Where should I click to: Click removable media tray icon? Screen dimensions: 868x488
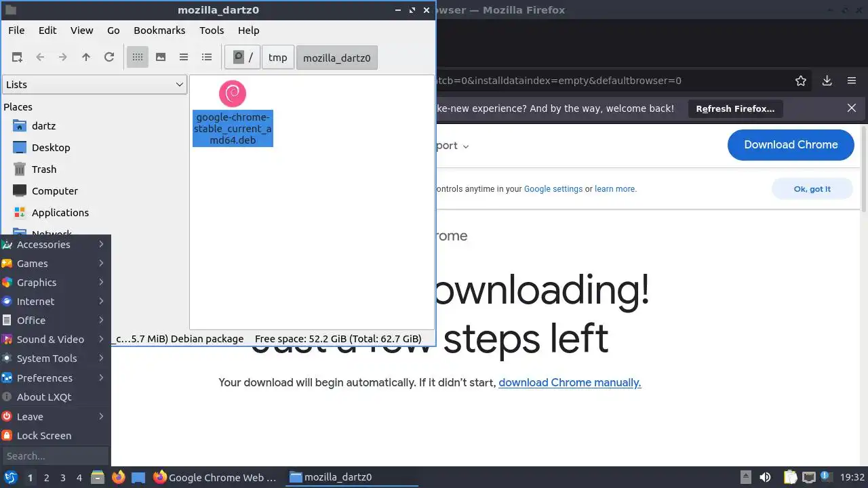coord(745,477)
